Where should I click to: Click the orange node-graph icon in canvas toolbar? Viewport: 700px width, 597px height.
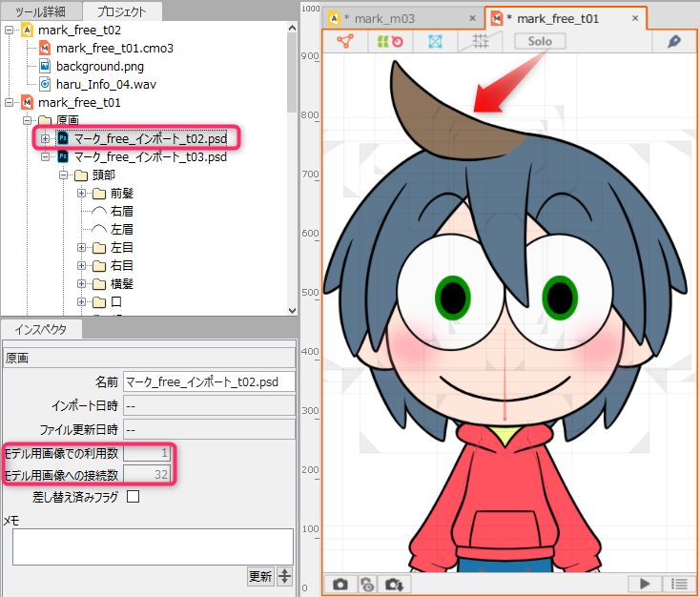coord(345,41)
